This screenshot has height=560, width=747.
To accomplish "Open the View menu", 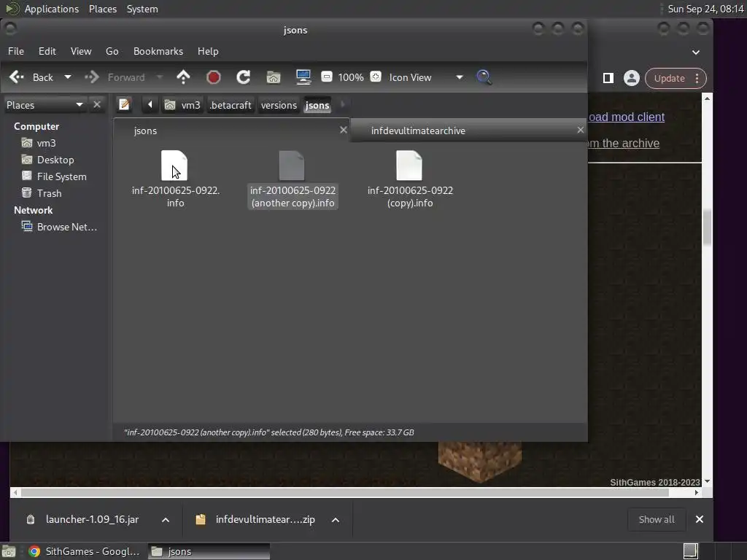I will click(x=81, y=51).
